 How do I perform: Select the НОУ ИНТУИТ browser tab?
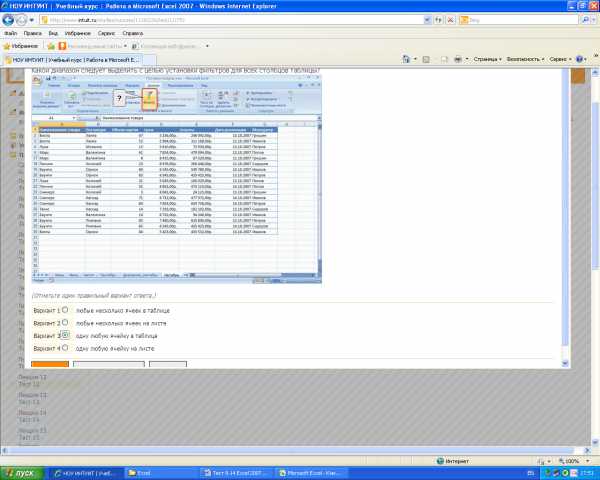[73, 60]
